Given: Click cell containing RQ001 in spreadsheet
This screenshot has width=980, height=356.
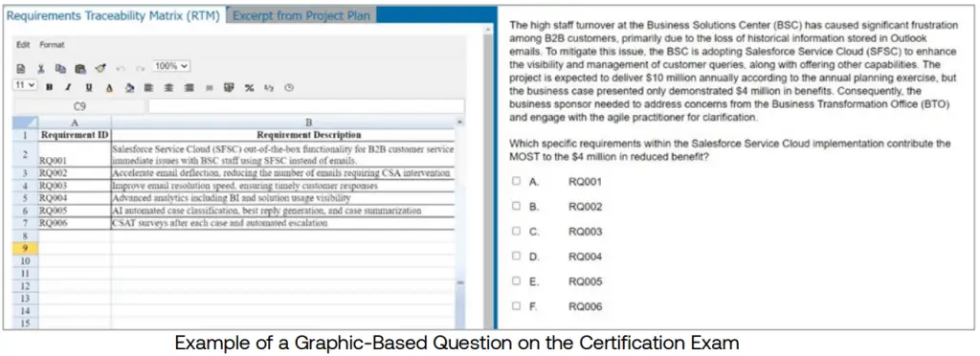Looking at the screenshot, I should pos(75,154).
